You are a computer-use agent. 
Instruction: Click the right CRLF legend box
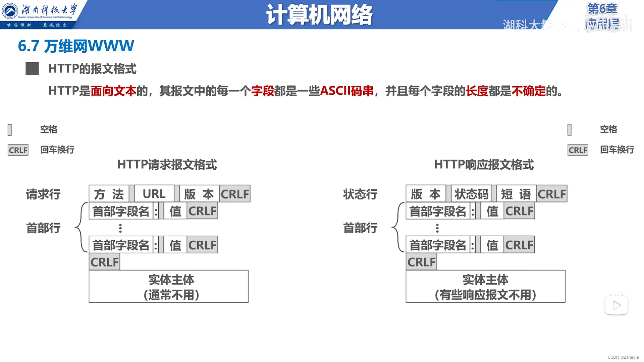pos(578,150)
